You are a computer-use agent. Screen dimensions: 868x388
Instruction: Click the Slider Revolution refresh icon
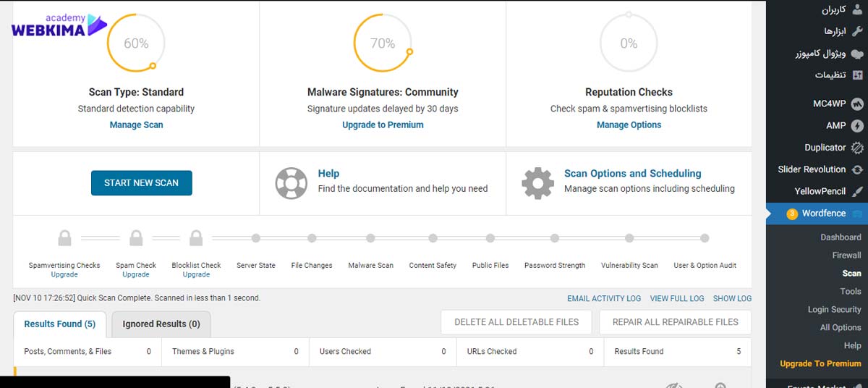tap(857, 169)
